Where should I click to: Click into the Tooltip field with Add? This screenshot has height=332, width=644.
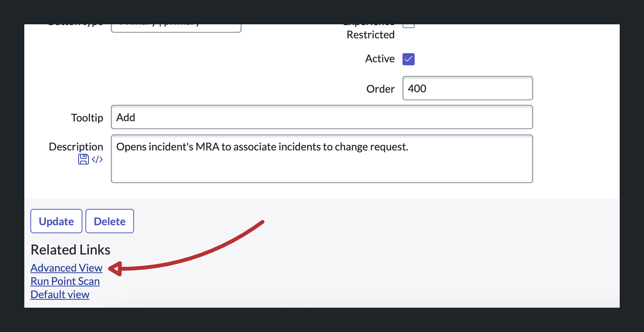[322, 117]
